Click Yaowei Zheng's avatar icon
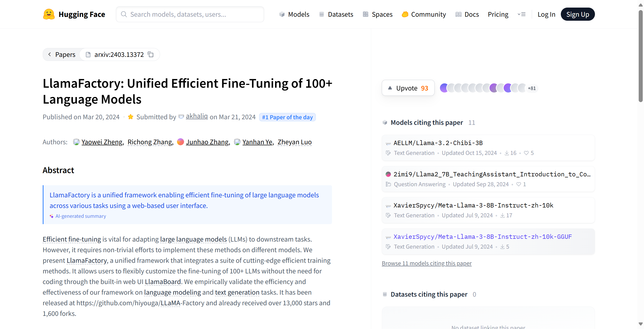 coord(76,142)
